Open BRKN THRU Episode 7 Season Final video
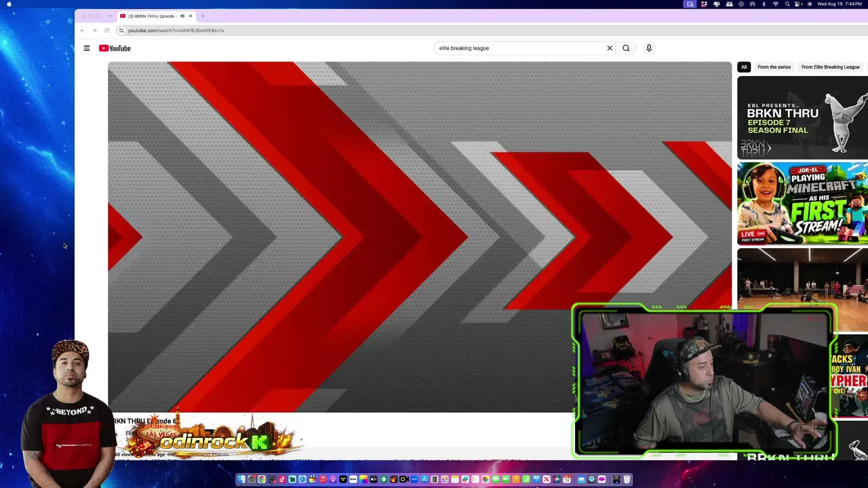The height and width of the screenshot is (488, 868). pyautogui.click(x=802, y=117)
